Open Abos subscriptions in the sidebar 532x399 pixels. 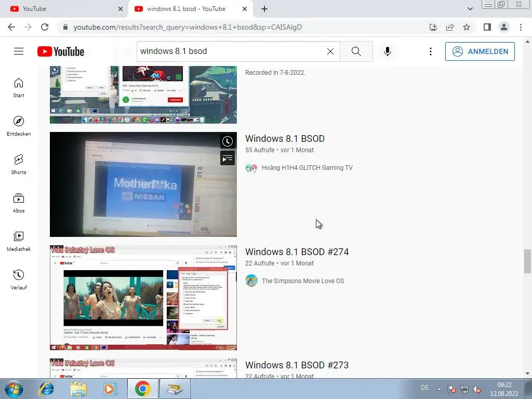[x=19, y=203]
